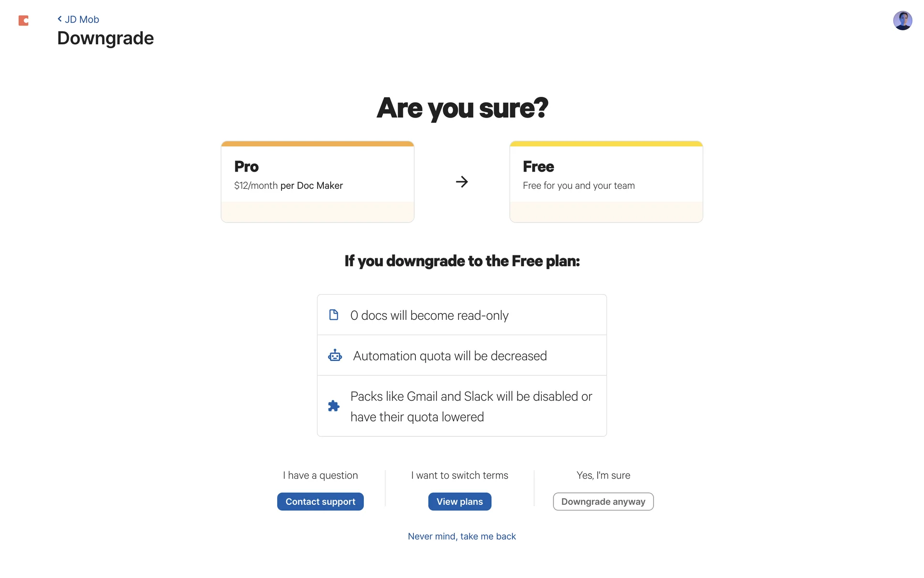Click the yellow bar atop Free card

[x=606, y=144]
